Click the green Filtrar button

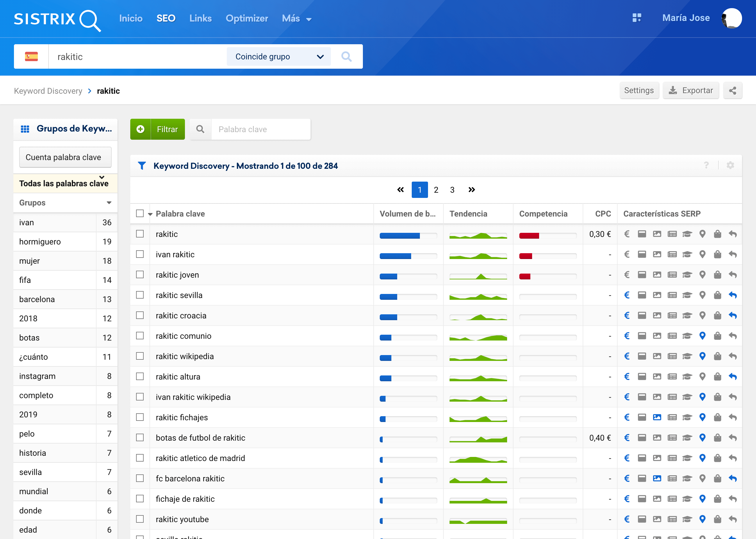tap(158, 129)
